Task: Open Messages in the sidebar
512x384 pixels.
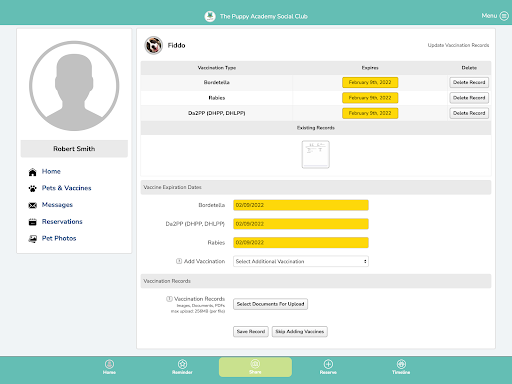Action: pos(57,205)
